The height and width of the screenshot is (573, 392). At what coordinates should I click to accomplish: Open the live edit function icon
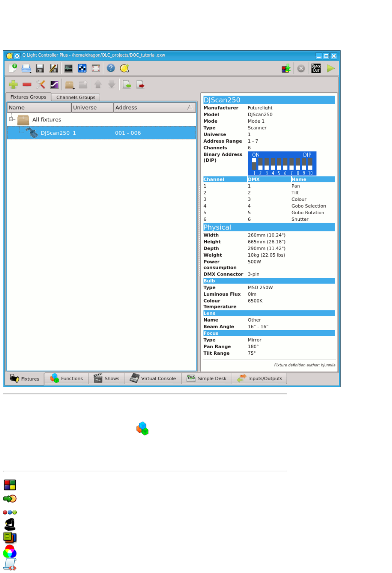coord(286,68)
